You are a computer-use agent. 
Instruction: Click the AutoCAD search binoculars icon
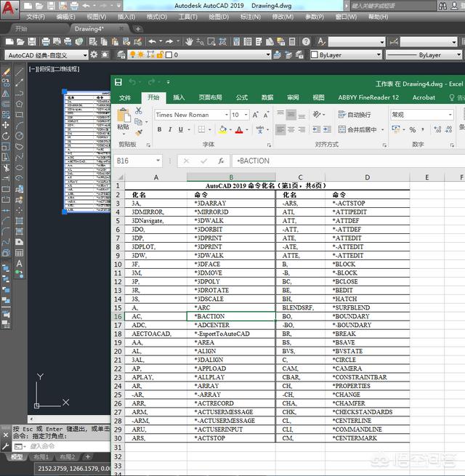click(x=443, y=6)
